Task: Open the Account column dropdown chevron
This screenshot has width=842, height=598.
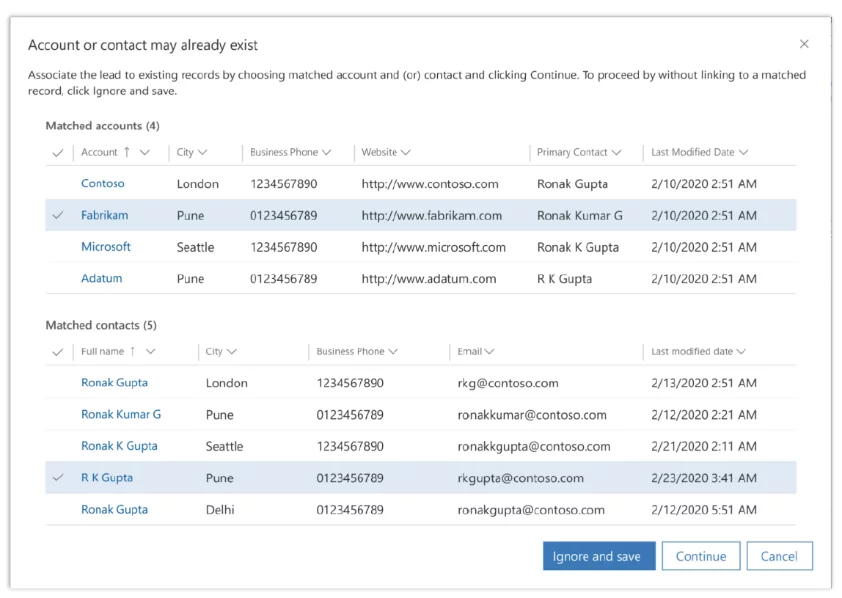Action: [144, 152]
